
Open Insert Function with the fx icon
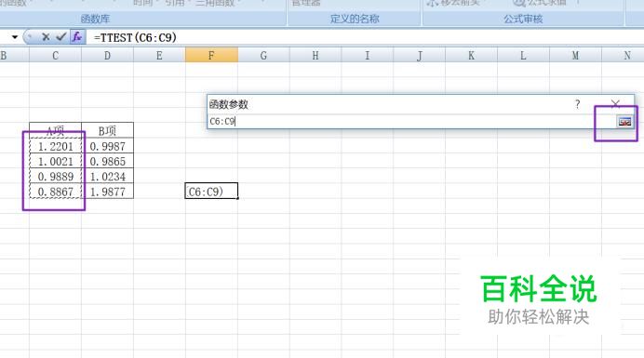77,37
